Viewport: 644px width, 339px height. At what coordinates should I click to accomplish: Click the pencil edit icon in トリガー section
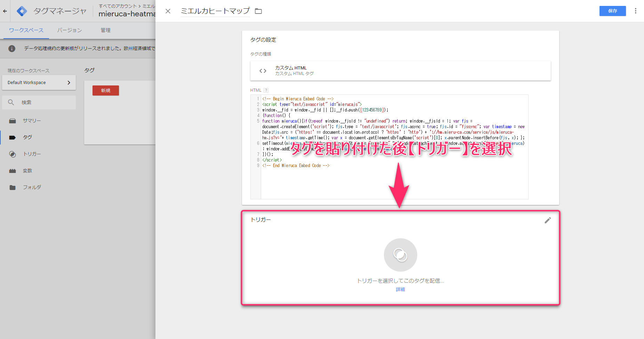[548, 220]
